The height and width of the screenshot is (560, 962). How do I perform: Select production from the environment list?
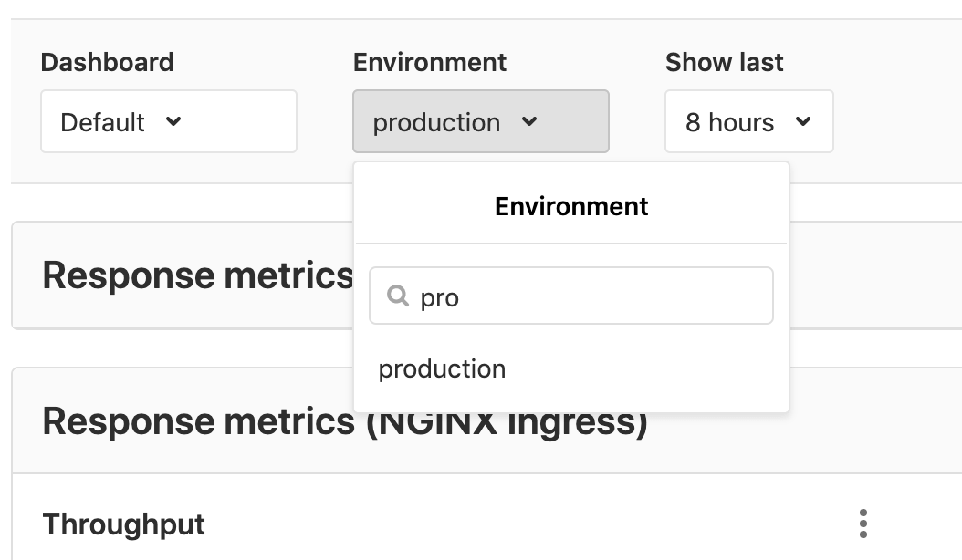point(442,368)
